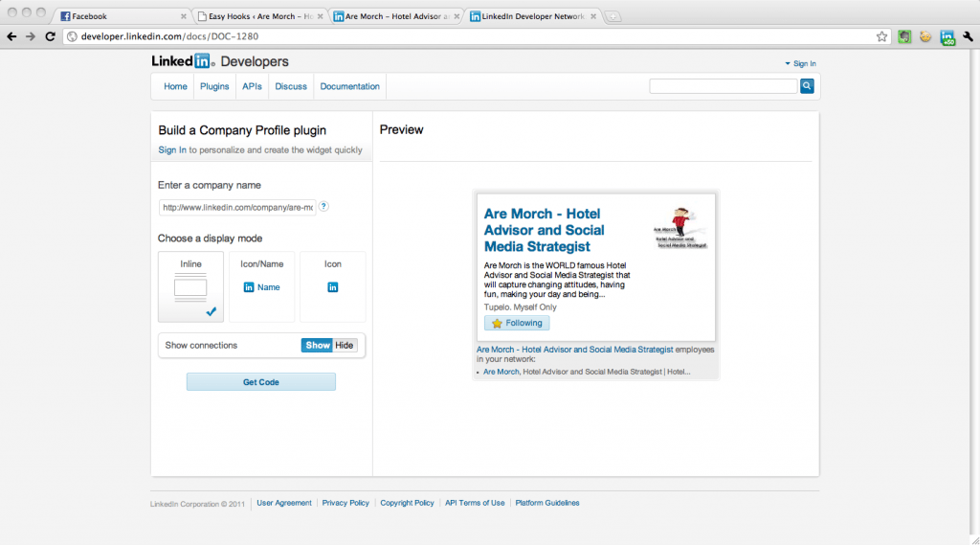Expand the Sign In dropdown at top right
This screenshot has height=545, width=980.
801,64
